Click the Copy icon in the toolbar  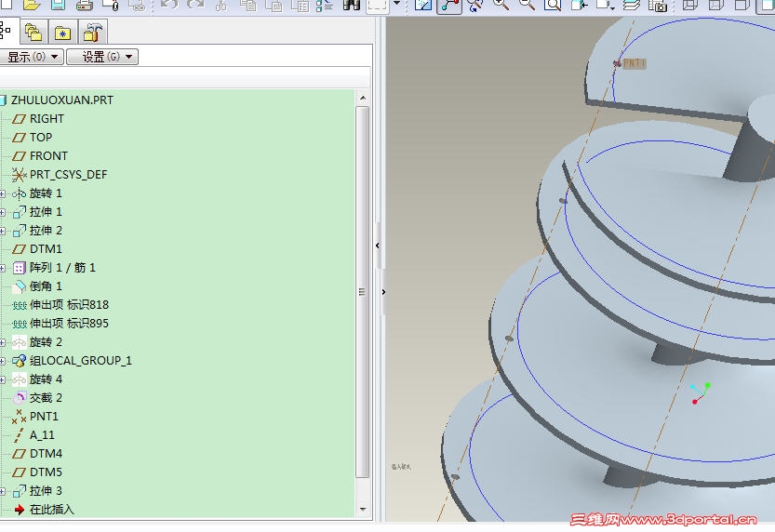[x=248, y=5]
